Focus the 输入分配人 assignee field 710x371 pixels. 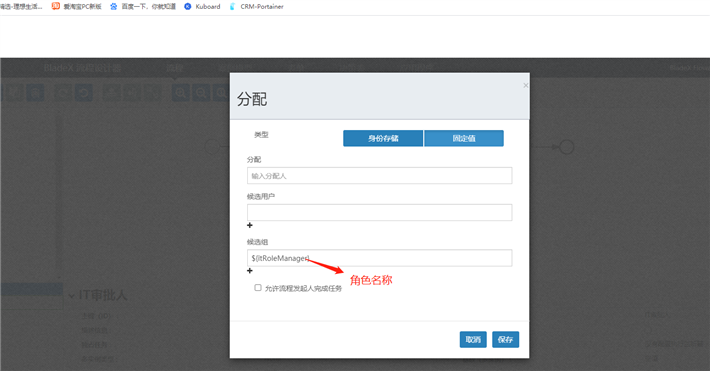379,176
